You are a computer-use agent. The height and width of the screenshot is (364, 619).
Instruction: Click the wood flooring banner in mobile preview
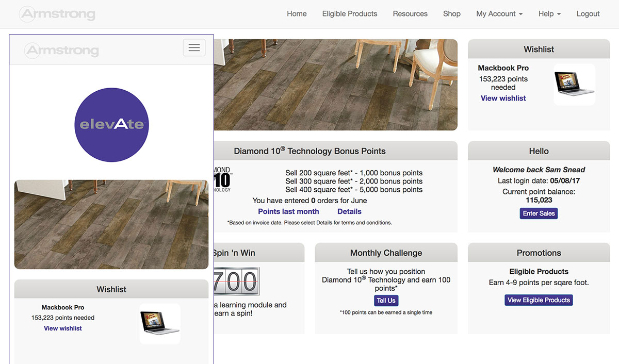(x=111, y=224)
